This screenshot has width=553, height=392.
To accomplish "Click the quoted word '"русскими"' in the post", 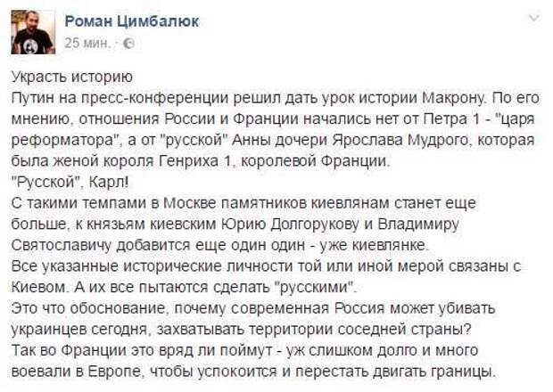I will click(x=314, y=287).
